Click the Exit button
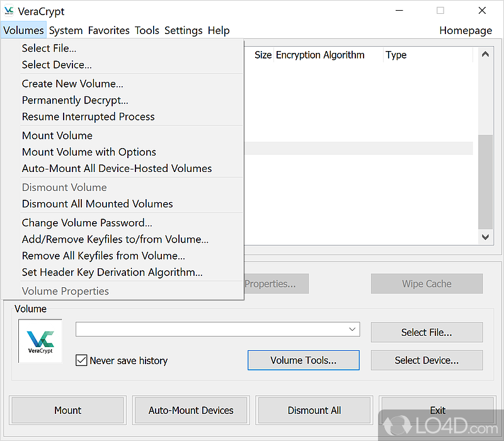 [x=437, y=411]
